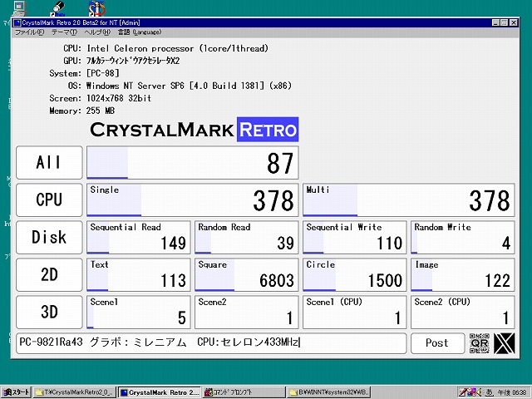Click the comment field with PC-9821Ra43 text
532x399 pixels.
tap(211, 343)
